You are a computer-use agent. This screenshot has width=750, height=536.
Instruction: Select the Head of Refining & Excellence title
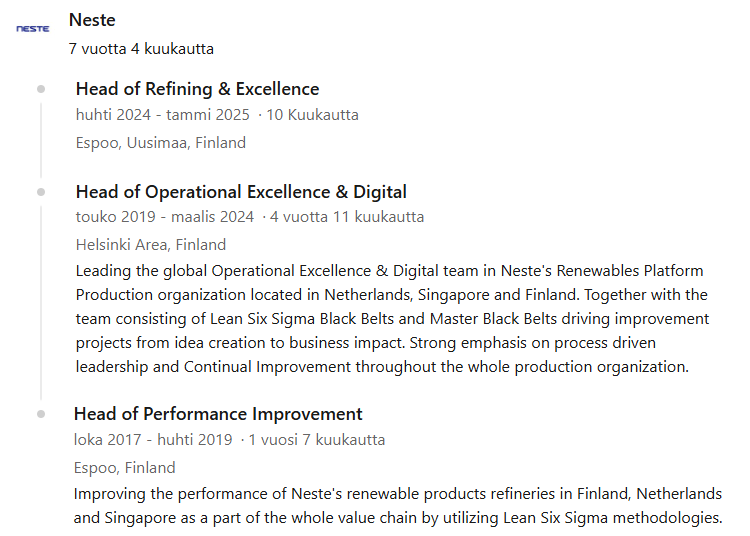click(197, 89)
